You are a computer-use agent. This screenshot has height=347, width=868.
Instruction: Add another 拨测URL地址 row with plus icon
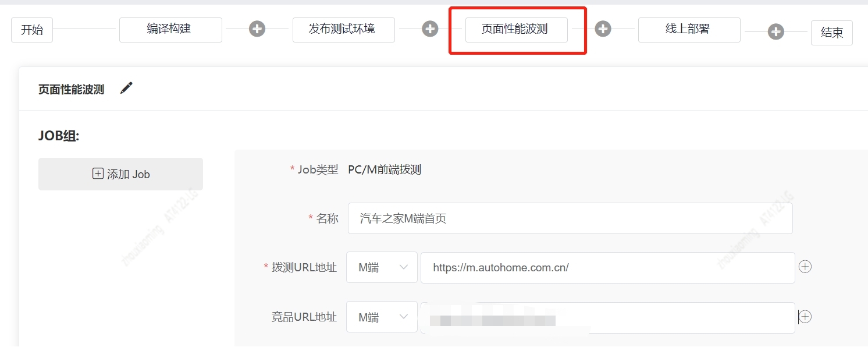point(805,267)
